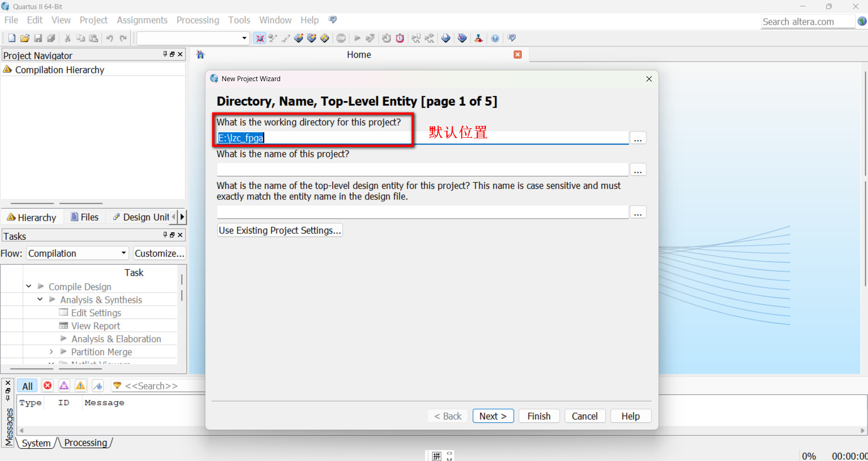Click the New file icon in toolbar
The width and height of the screenshot is (868, 461).
click(x=12, y=38)
